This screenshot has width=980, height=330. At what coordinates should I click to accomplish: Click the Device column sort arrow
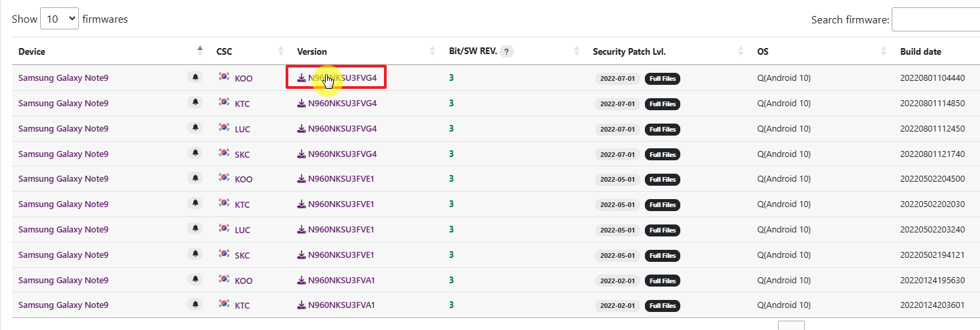199,51
